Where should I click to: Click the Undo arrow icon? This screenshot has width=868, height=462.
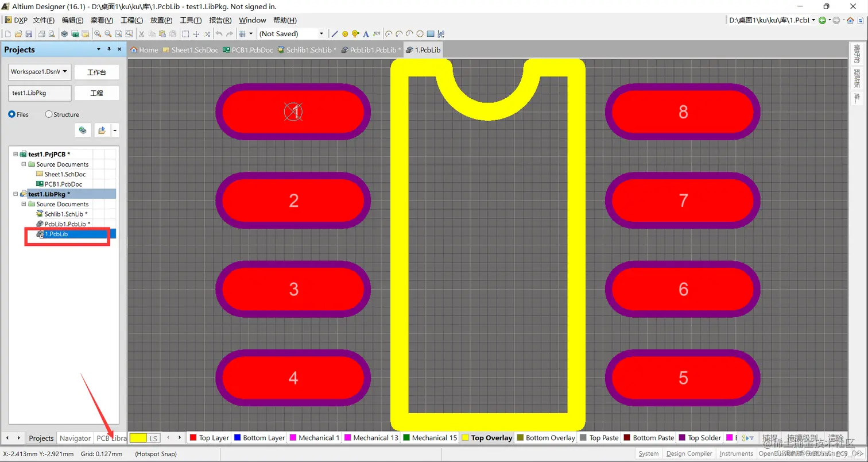[x=219, y=34]
